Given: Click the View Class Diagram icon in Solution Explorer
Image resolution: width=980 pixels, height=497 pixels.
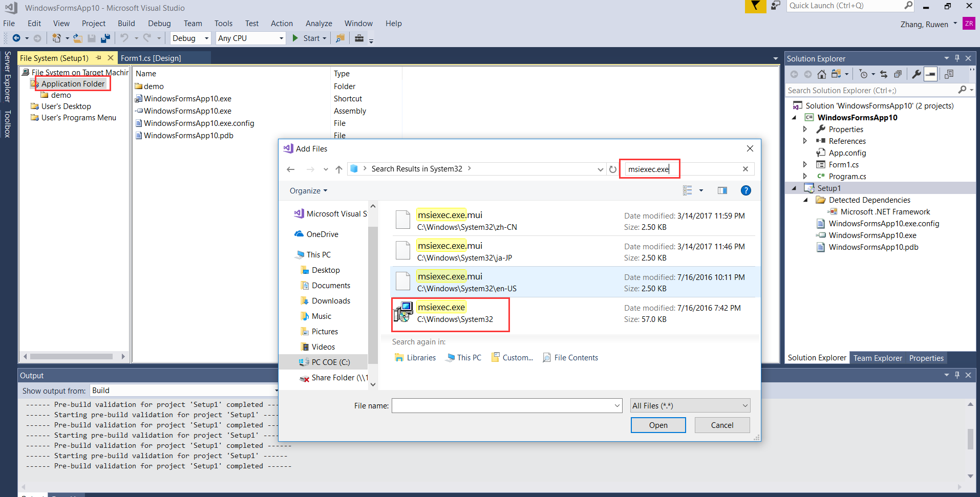Looking at the screenshot, I should click(949, 74).
